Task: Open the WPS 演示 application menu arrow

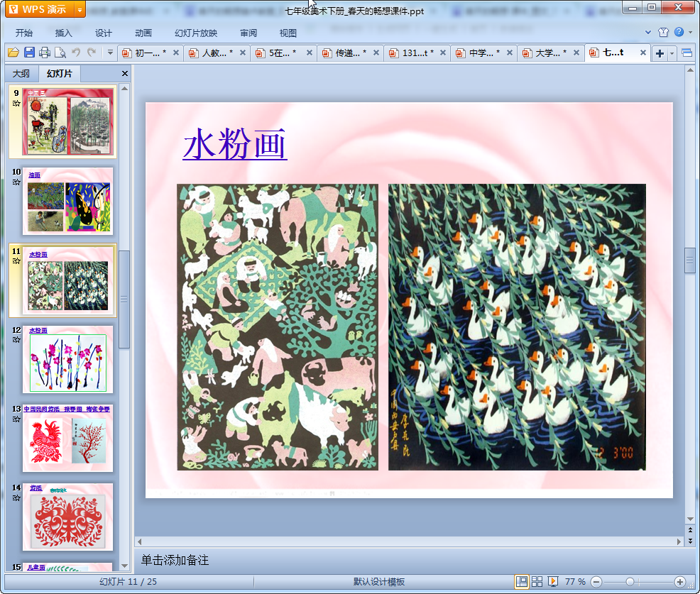Action: click(x=80, y=9)
